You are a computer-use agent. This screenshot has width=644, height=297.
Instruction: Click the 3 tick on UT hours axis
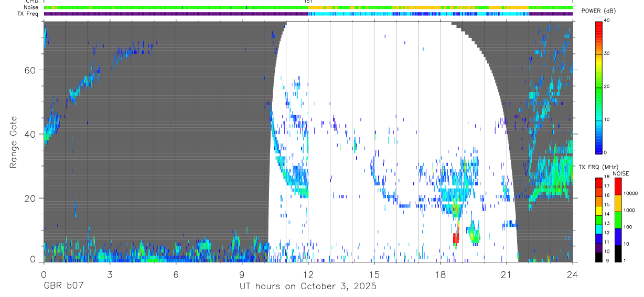(110, 274)
